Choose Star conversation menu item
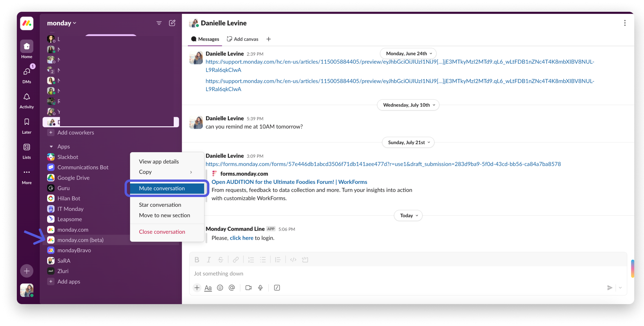 point(167,205)
